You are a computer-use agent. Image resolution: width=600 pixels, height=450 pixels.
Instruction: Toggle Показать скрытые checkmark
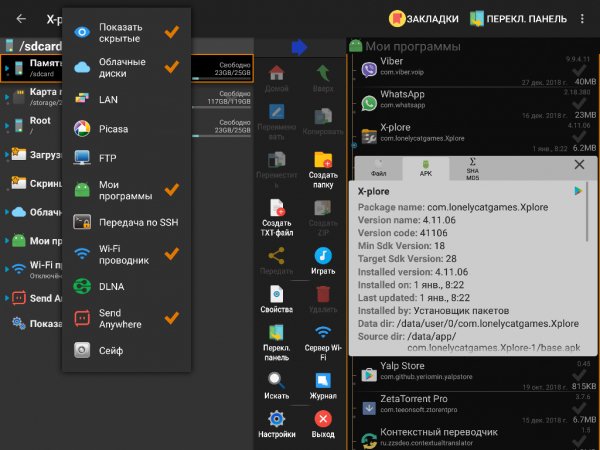point(172,32)
